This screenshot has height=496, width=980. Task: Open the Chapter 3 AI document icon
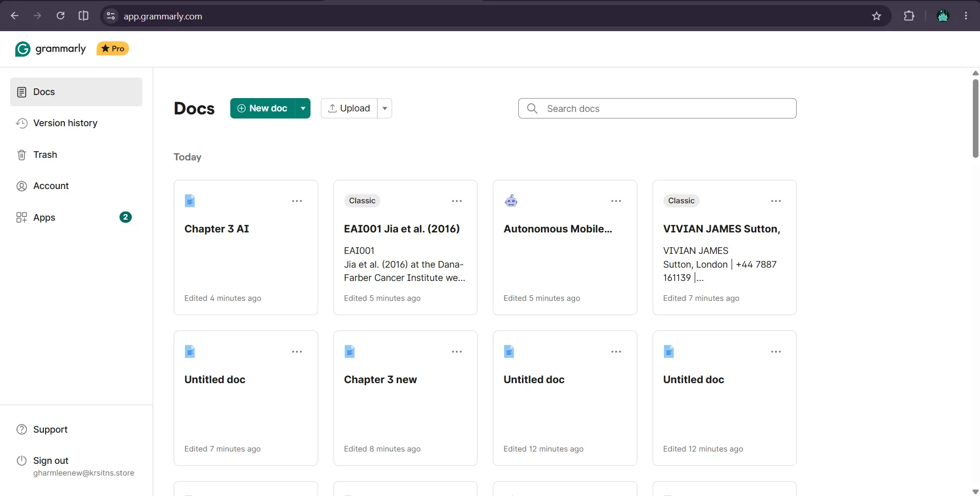[190, 201]
